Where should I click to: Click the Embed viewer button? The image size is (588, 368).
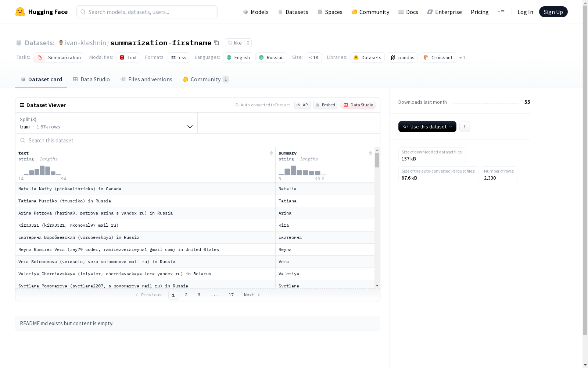[325, 105]
